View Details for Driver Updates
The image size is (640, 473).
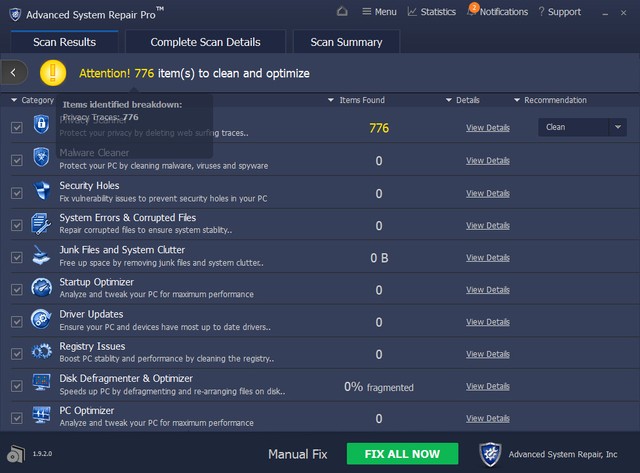click(488, 322)
